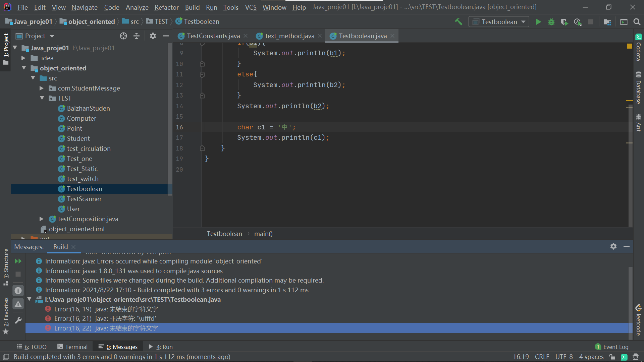Switch to the text_method.java tab
644x362 pixels.
tap(290, 36)
